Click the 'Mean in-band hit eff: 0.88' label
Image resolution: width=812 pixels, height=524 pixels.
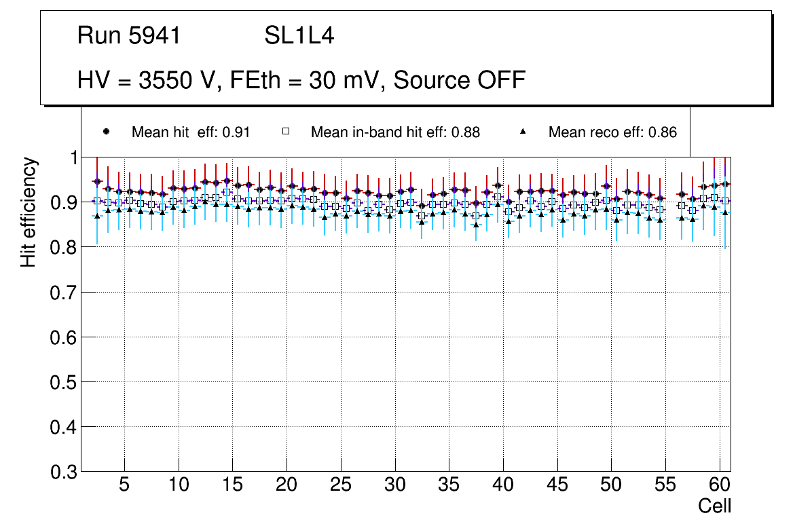click(395, 132)
